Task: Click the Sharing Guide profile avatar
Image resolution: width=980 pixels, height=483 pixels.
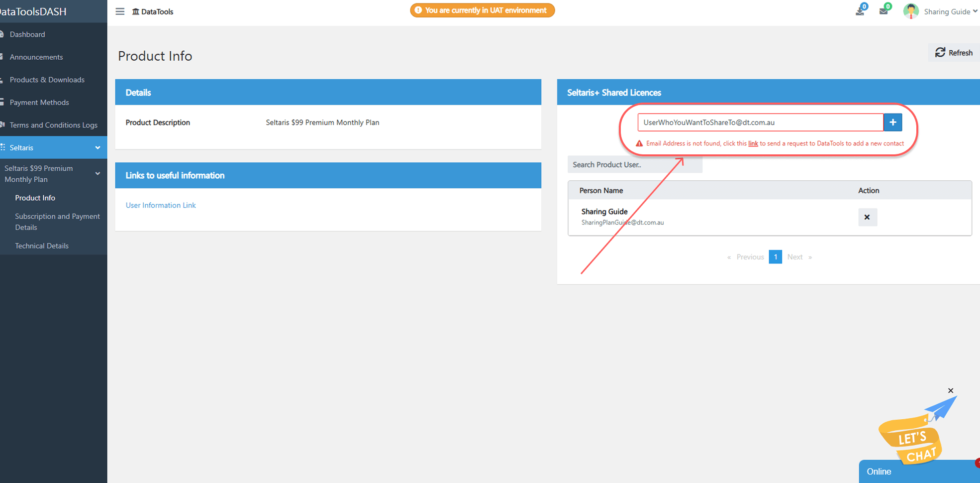Action: pyautogui.click(x=911, y=11)
